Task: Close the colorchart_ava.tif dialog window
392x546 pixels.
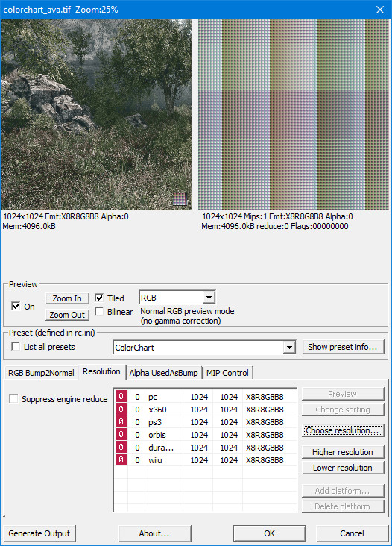Action: [380, 10]
